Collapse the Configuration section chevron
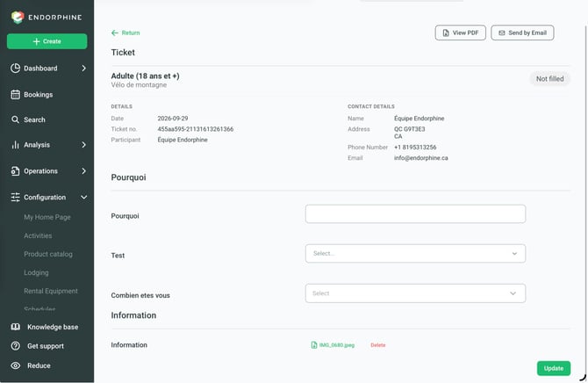 (x=83, y=197)
